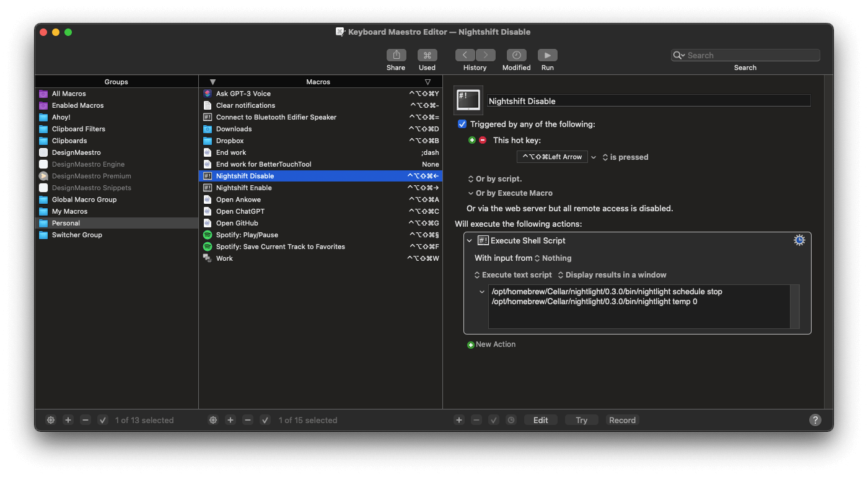Image resolution: width=868 pixels, height=477 pixels.
Task: Add an action with the bottom plus icon
Action: pos(459,420)
